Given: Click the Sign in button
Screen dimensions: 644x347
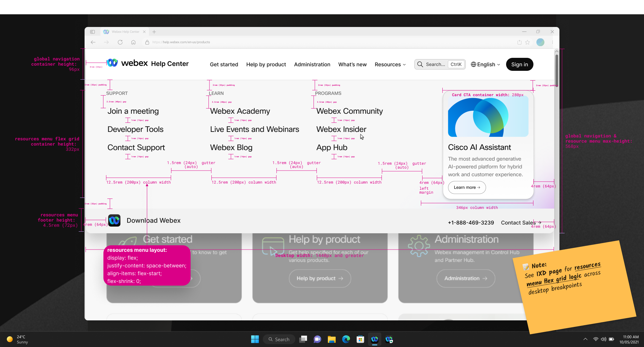Looking at the screenshot, I should coord(519,64).
